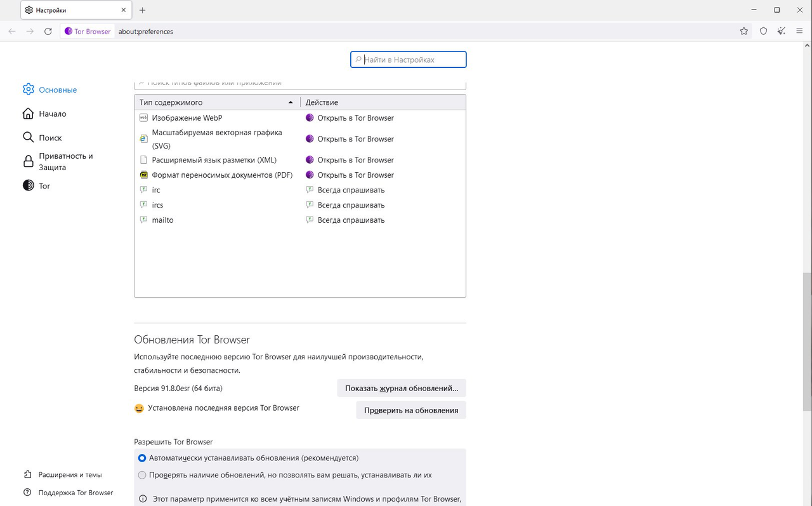The height and width of the screenshot is (506, 812).
Task: Bookmark this page with the star icon
Action: click(744, 31)
